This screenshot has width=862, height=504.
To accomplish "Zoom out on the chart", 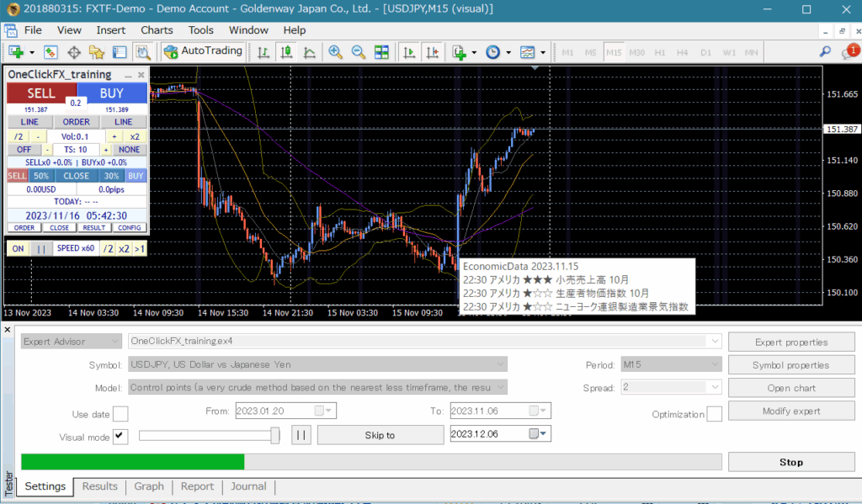I will pyautogui.click(x=358, y=52).
